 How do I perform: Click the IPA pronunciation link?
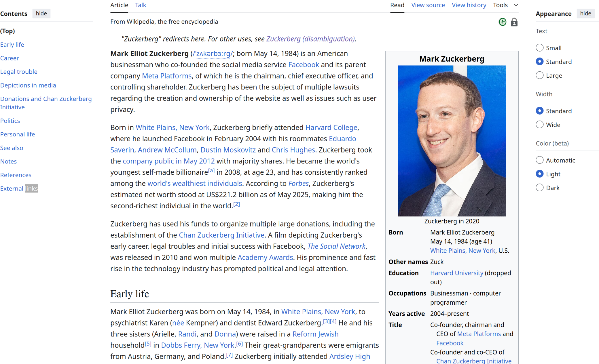click(213, 54)
